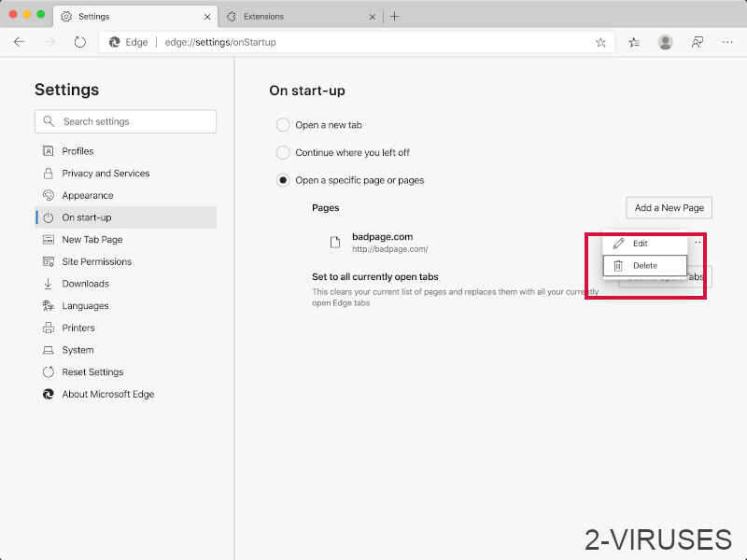
Task: Open New Tab Page settings
Action: tap(125, 240)
